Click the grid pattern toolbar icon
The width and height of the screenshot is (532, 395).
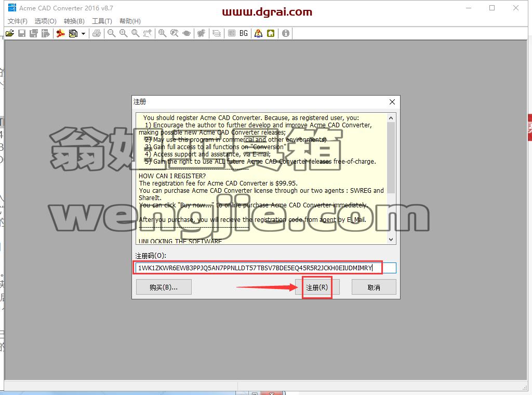point(231,33)
